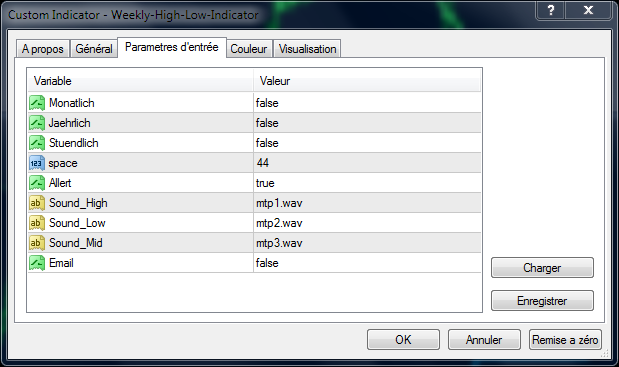
Task: Click the boolean icon beside Allert
Action: click(x=37, y=183)
